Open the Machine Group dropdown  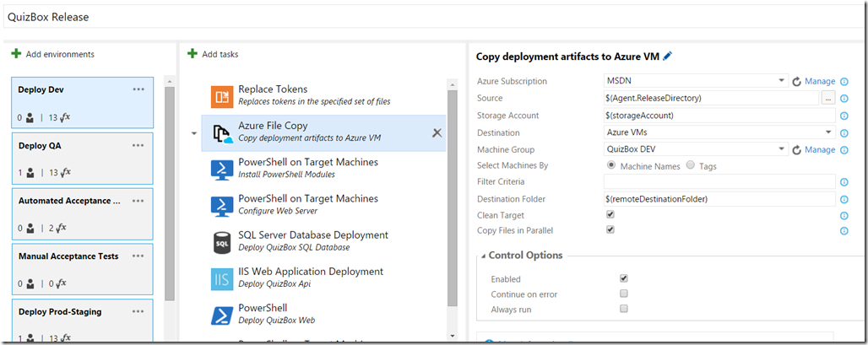pyautogui.click(x=782, y=148)
